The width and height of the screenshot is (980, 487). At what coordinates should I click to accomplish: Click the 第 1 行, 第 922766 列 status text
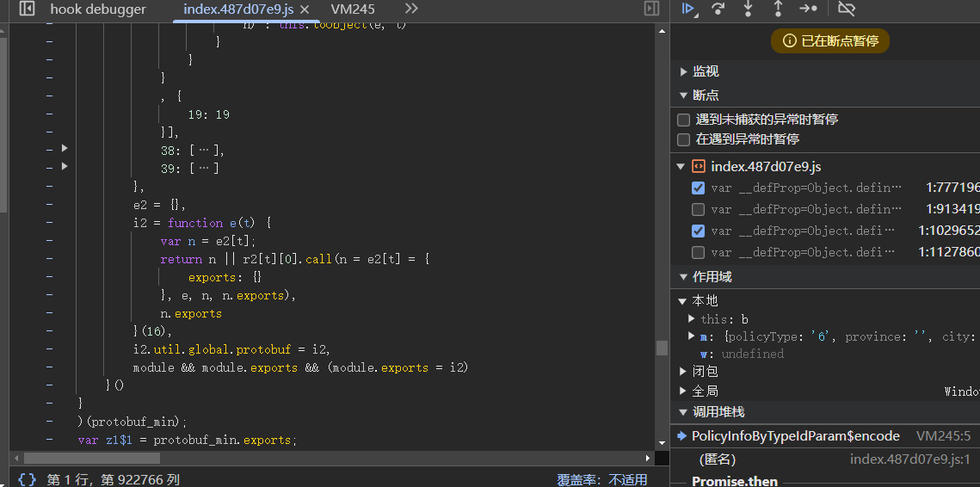pos(113,479)
